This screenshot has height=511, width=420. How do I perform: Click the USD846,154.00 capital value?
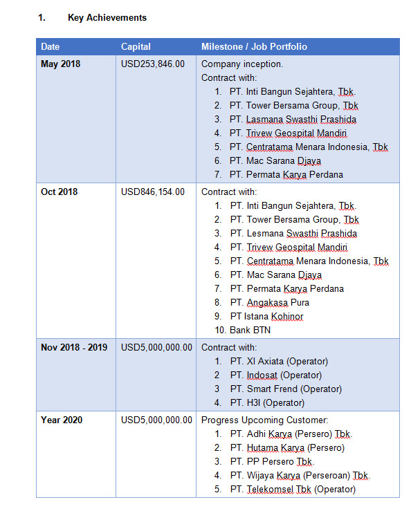[153, 192]
